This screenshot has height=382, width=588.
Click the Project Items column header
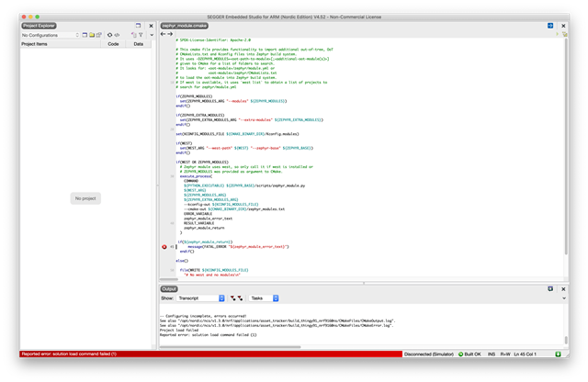(61, 44)
